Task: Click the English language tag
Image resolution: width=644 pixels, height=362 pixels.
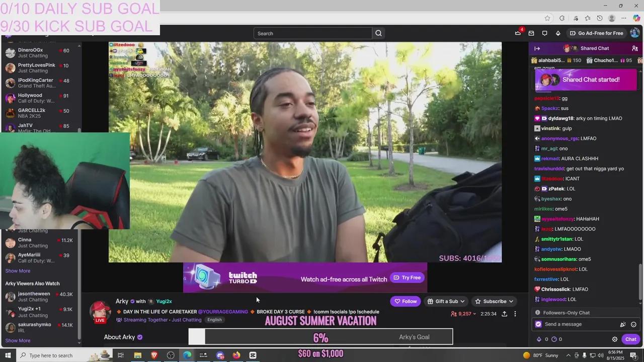Action: pyautogui.click(x=214, y=320)
